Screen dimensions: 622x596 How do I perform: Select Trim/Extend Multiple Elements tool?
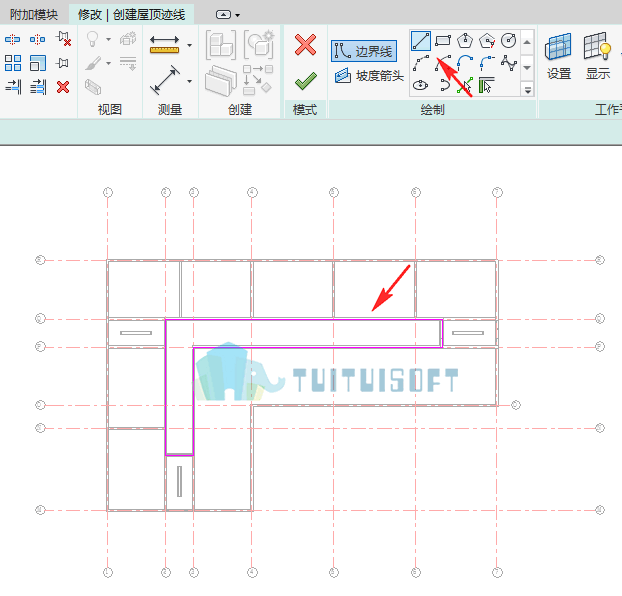click(x=38, y=87)
